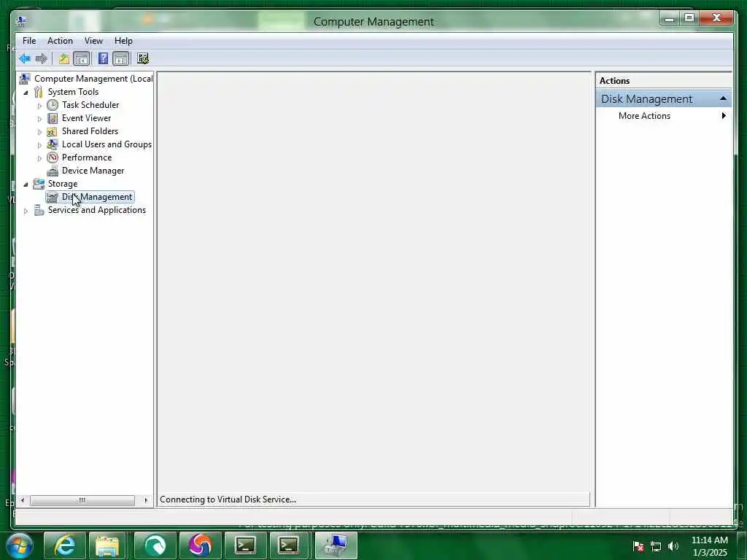
Task: Go up one level with the folder icon
Action: point(64,58)
